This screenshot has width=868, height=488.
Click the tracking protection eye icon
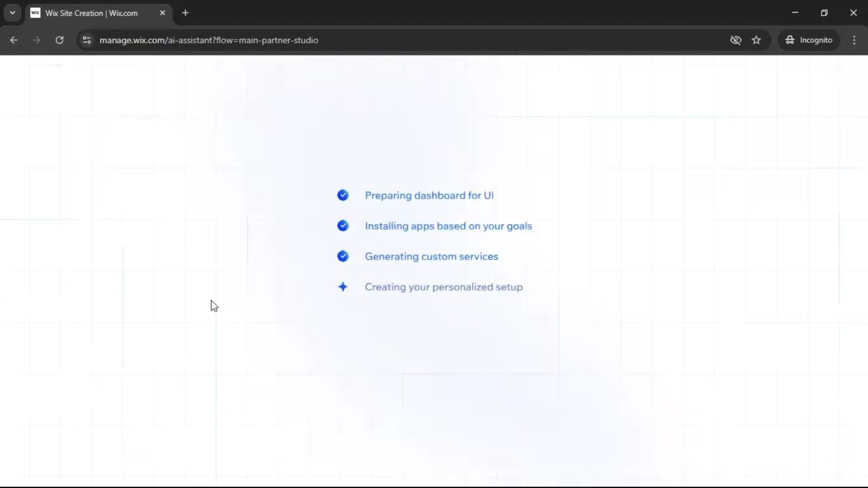(736, 40)
